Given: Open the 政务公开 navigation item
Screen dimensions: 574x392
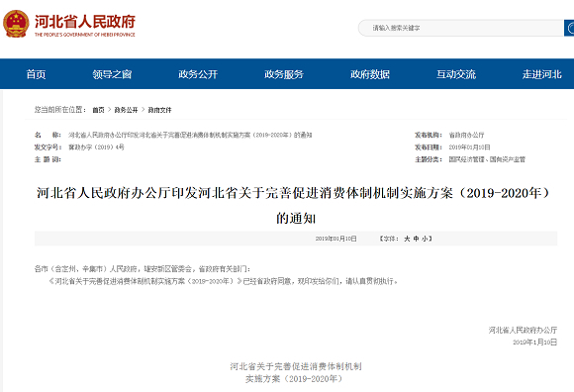Looking at the screenshot, I should point(198,74).
